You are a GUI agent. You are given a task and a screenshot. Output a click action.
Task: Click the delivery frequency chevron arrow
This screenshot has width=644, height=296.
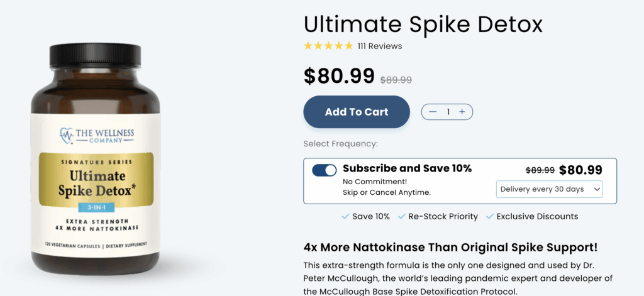[594, 189]
